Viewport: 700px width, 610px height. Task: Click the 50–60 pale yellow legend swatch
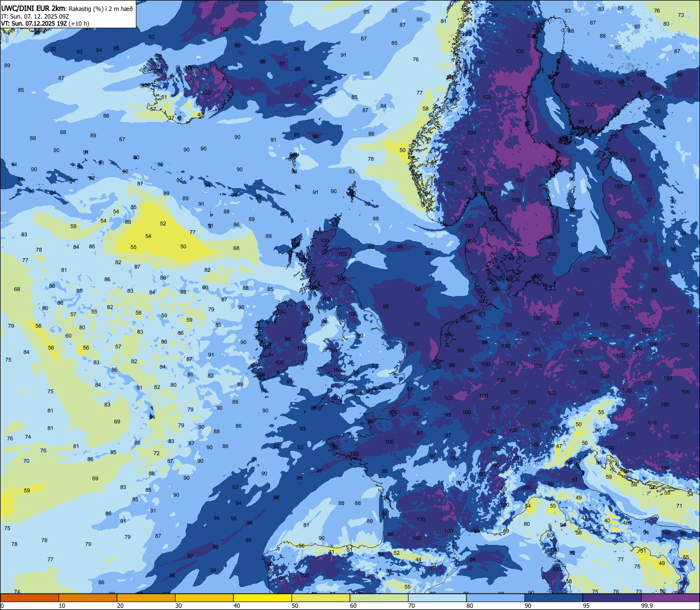[x=320, y=597]
